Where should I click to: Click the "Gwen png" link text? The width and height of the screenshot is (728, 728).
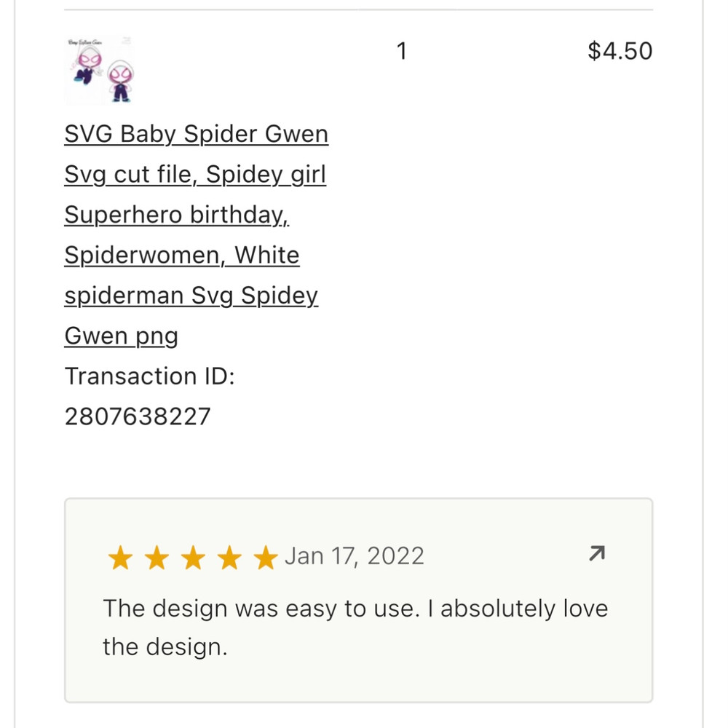(x=122, y=336)
